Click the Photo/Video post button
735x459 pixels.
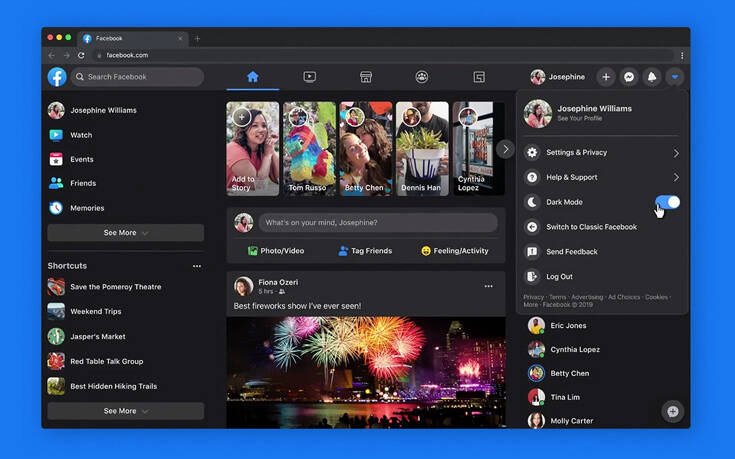[x=277, y=251]
